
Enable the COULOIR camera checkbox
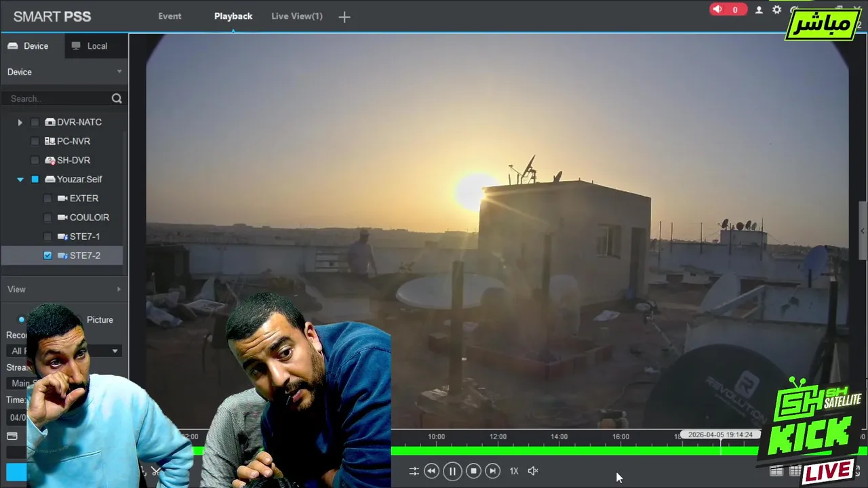(x=47, y=217)
